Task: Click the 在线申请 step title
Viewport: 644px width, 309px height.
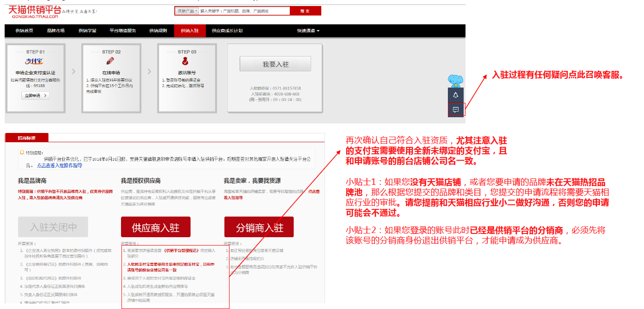Action: (111, 73)
